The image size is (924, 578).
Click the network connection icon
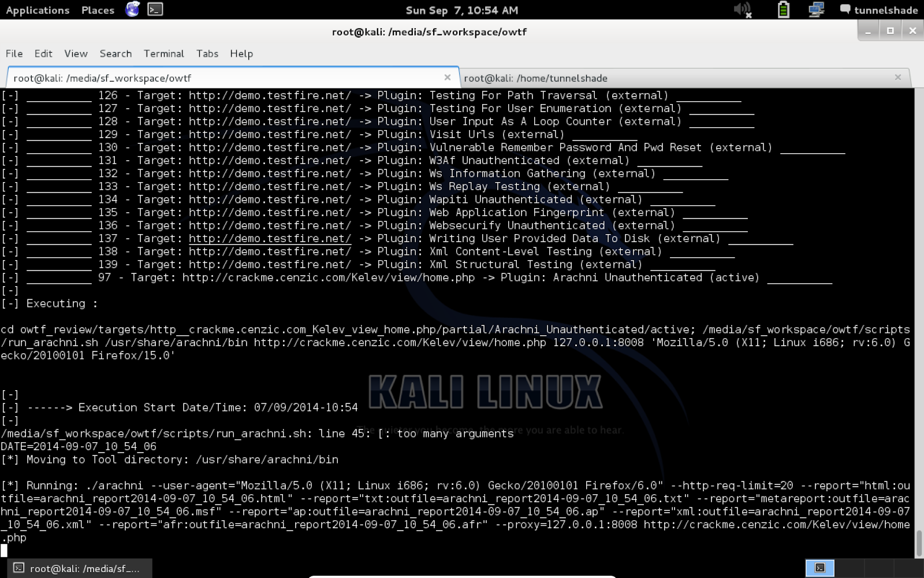(x=816, y=10)
